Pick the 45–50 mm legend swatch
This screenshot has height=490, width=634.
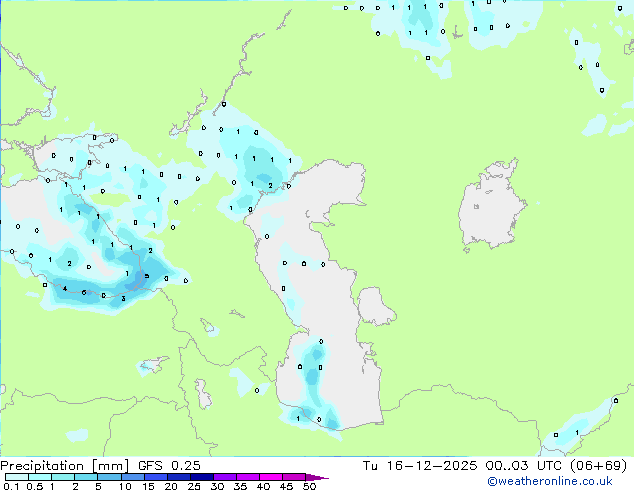click(x=294, y=477)
